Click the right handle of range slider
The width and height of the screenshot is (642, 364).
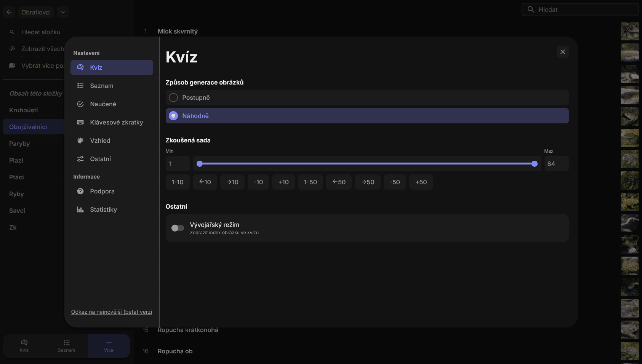tap(535, 164)
